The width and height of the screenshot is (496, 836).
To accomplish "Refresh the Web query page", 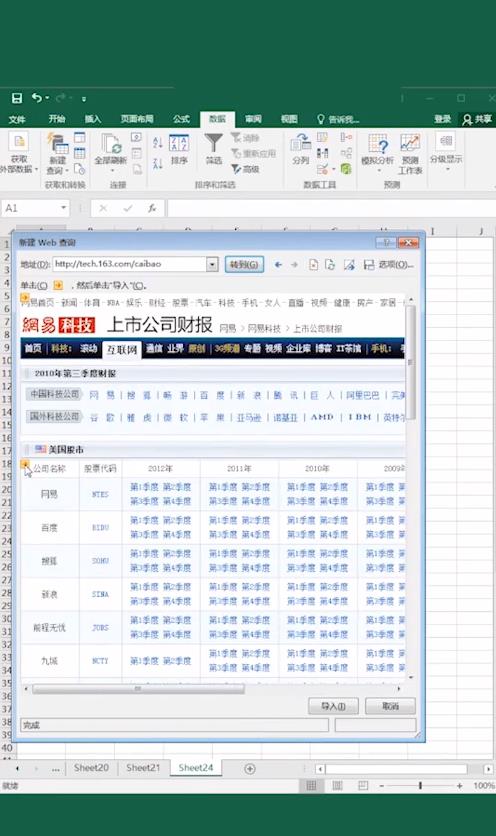I will tap(330, 264).
